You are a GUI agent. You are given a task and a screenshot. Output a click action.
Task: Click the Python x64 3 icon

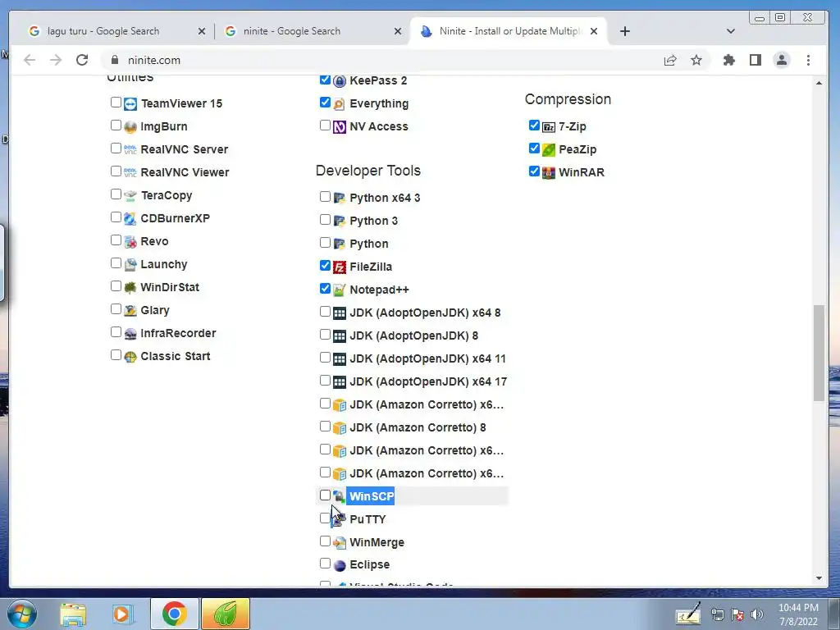339,199
